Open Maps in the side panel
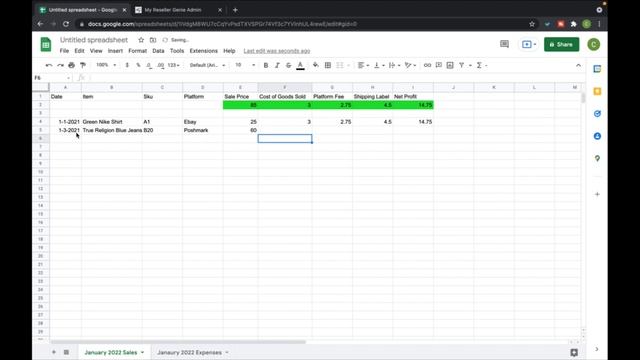Screen dimensions: 640x360 (x=597, y=158)
